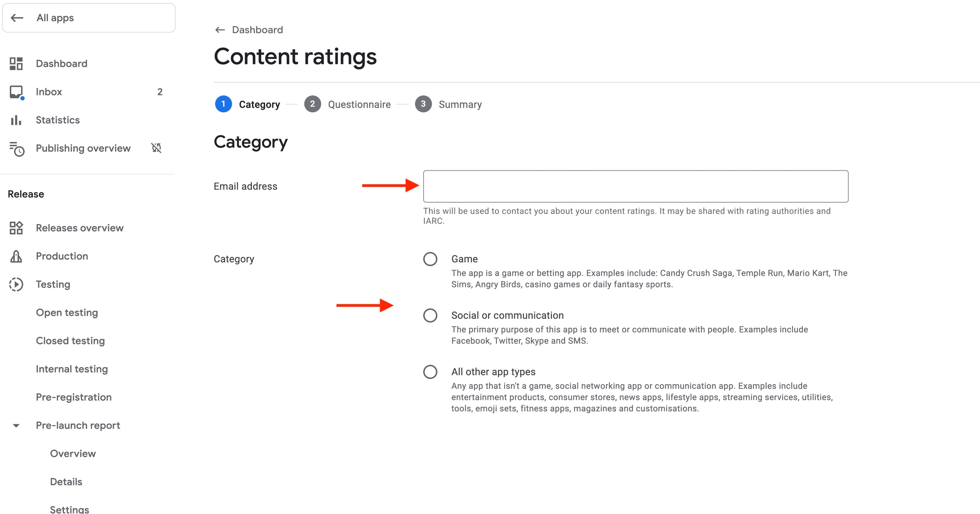Click the Inbox icon with blue dot
The height and width of the screenshot is (514, 980).
point(16,92)
